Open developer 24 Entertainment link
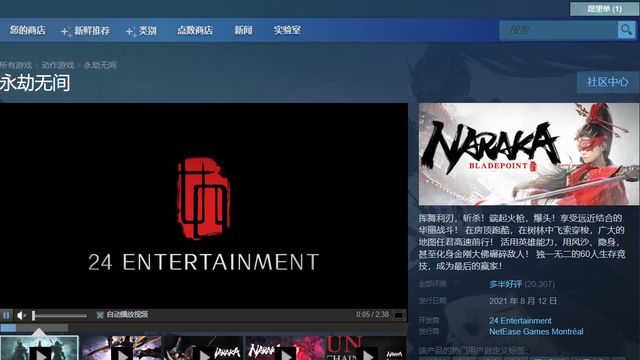The width and height of the screenshot is (640, 360). (520, 321)
